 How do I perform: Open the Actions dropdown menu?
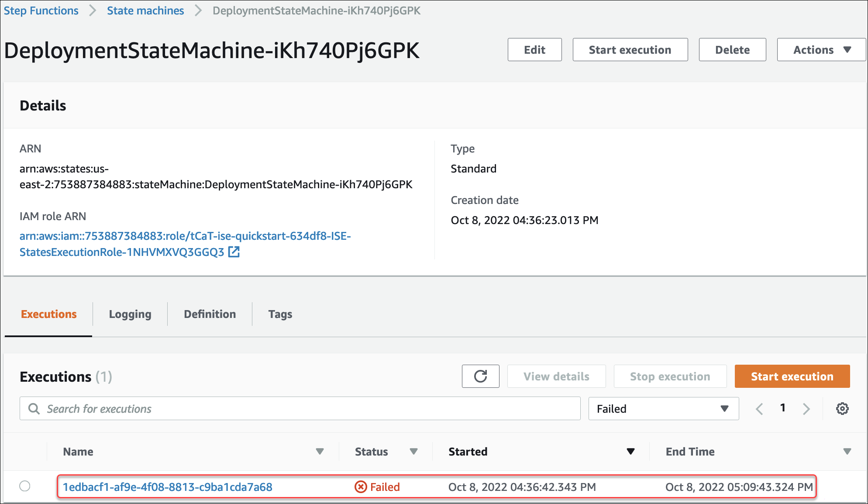coord(821,50)
